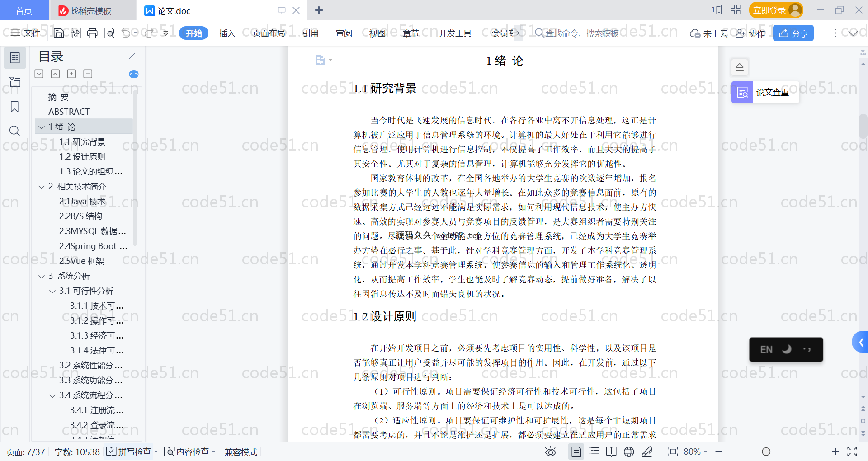This screenshot has width=868, height=461.
Task: Collapse the 1 绪论 outline node
Action: click(x=42, y=127)
